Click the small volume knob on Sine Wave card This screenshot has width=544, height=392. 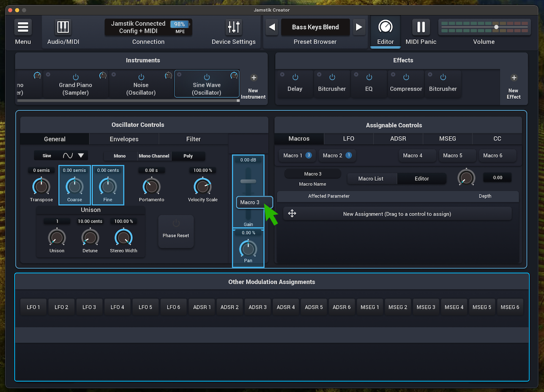point(234,76)
